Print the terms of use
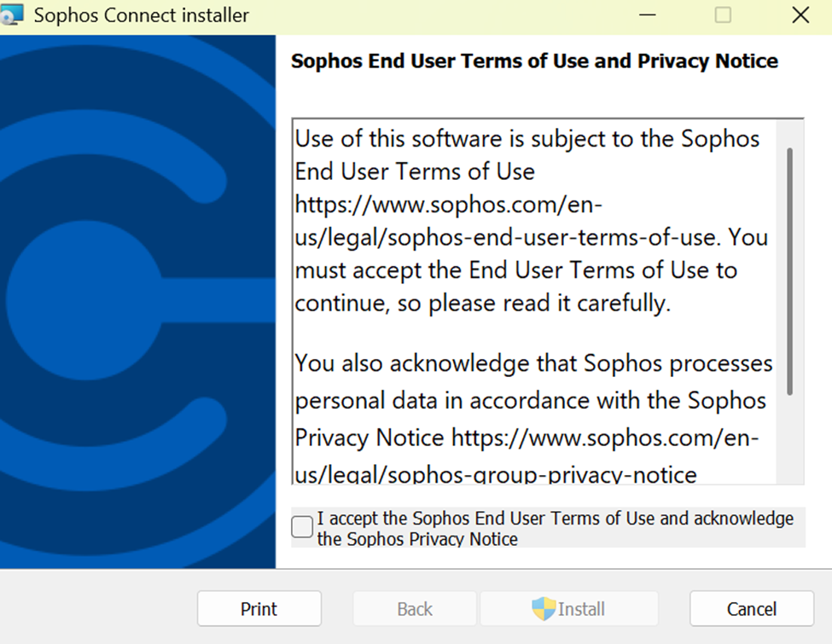This screenshot has height=644, width=832. (x=259, y=608)
